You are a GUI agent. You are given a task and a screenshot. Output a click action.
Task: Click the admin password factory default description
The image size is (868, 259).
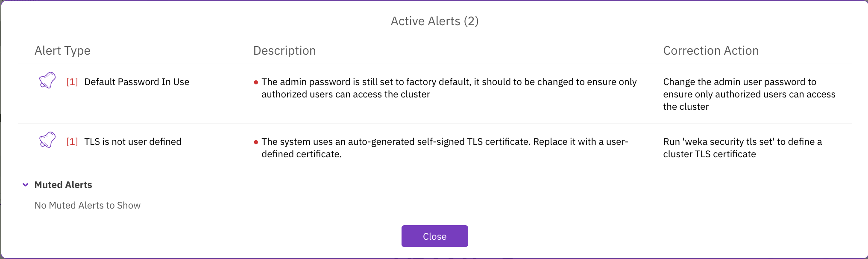click(x=449, y=88)
